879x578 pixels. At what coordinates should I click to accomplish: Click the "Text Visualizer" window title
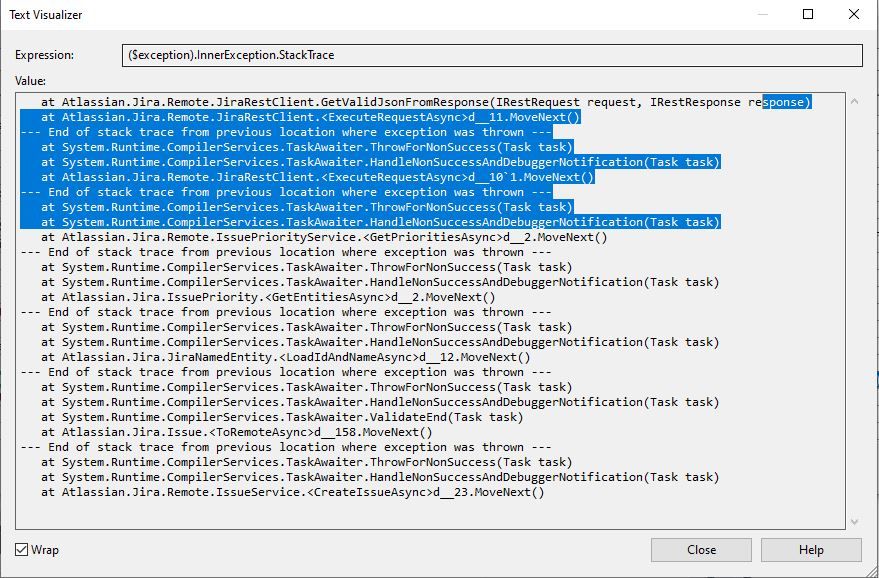coord(45,15)
